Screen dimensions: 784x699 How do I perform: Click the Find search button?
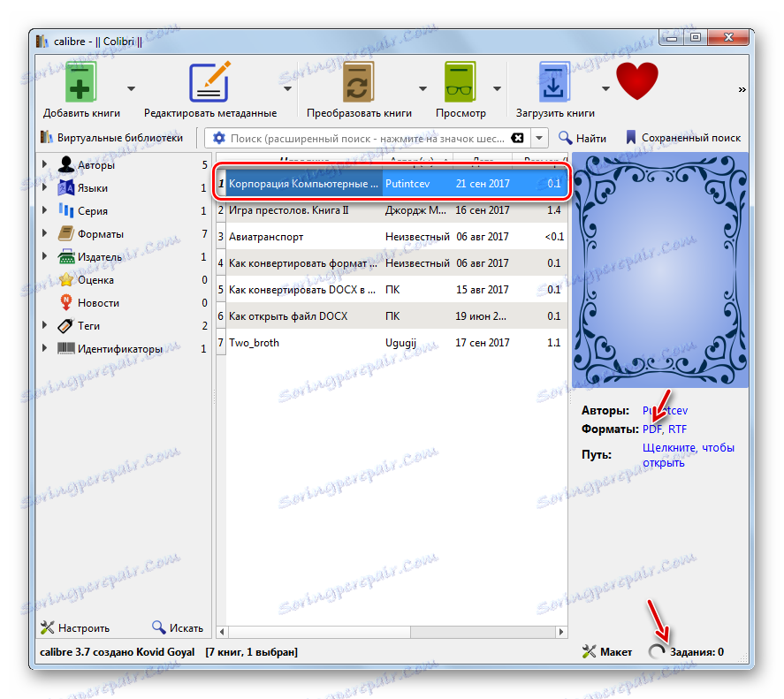(582, 138)
